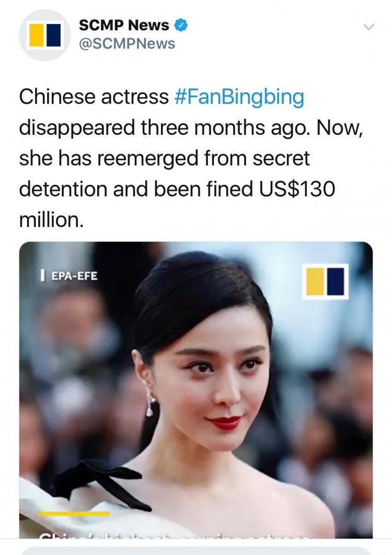Screen dimensions: 392x555
Task: Tap the cut-off caption at video bottom
Action: 174,536
